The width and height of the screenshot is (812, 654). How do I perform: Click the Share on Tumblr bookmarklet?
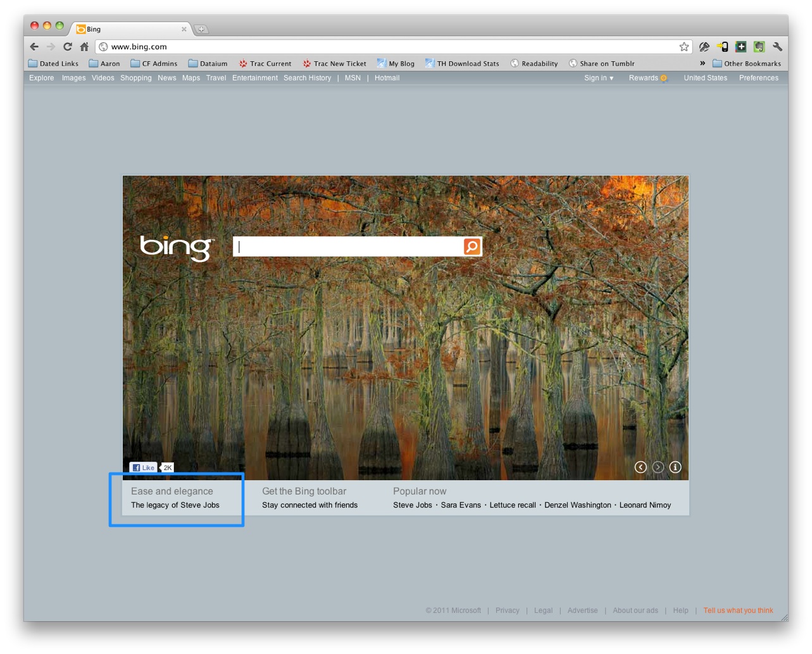(601, 63)
